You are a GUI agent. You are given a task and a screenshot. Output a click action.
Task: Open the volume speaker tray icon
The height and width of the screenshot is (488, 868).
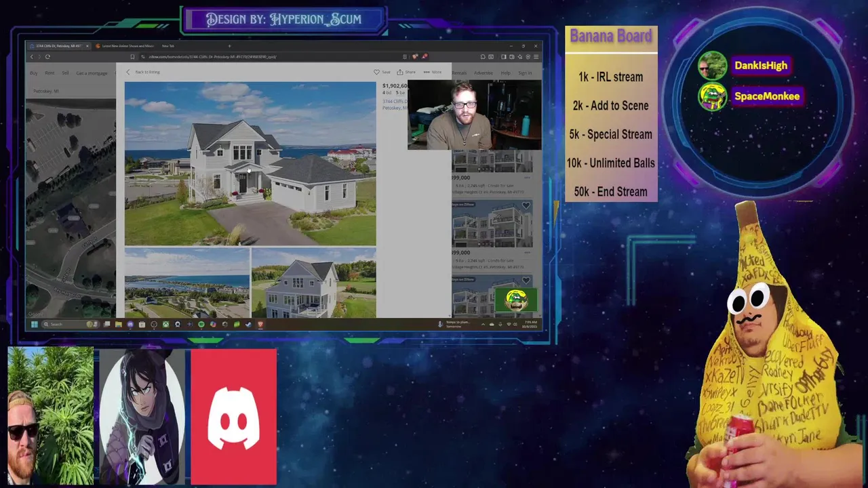pyautogui.click(x=515, y=324)
